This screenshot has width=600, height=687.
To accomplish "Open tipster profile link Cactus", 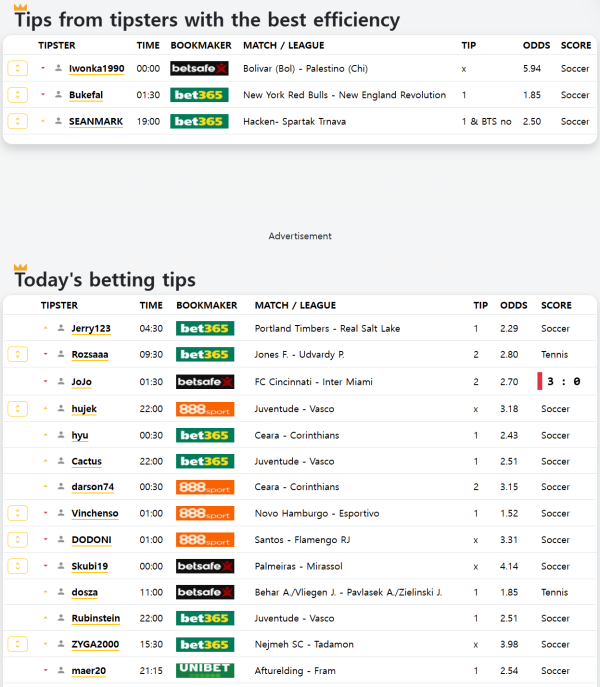I will [x=86, y=462].
